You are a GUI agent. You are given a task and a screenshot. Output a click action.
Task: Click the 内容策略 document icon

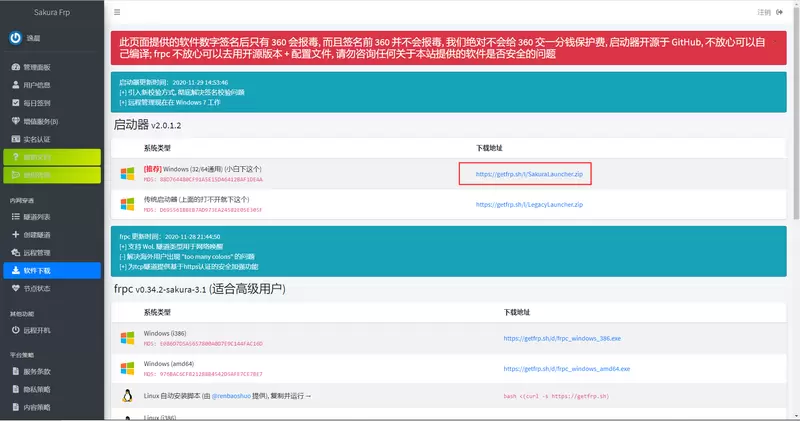[16, 407]
